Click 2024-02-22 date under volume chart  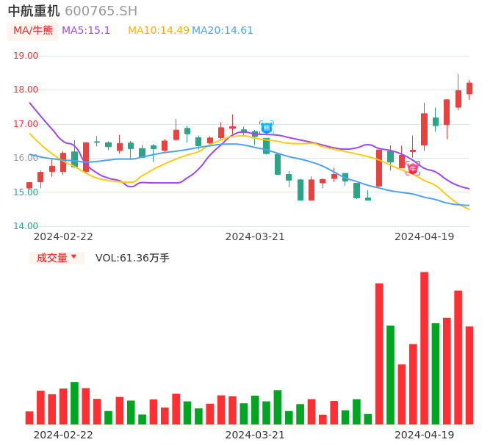(x=63, y=435)
